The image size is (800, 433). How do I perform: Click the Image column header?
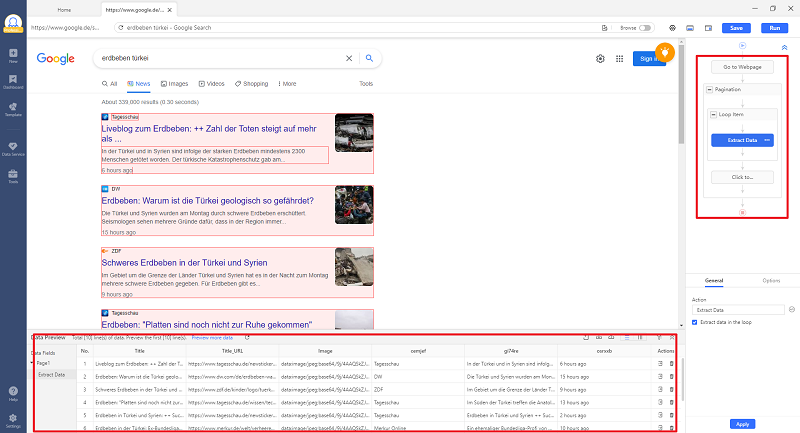(x=325, y=351)
